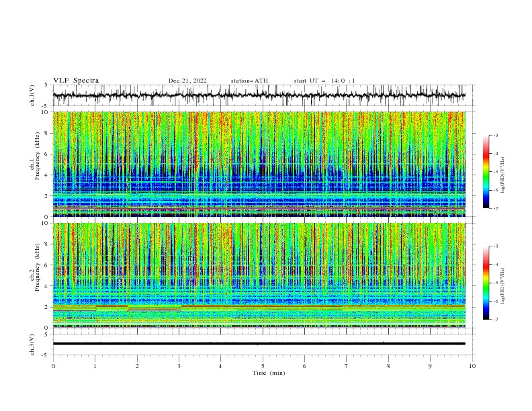532x411 pixels.
Task: Click the "9" tick on the time axis
Action: pos(430,366)
